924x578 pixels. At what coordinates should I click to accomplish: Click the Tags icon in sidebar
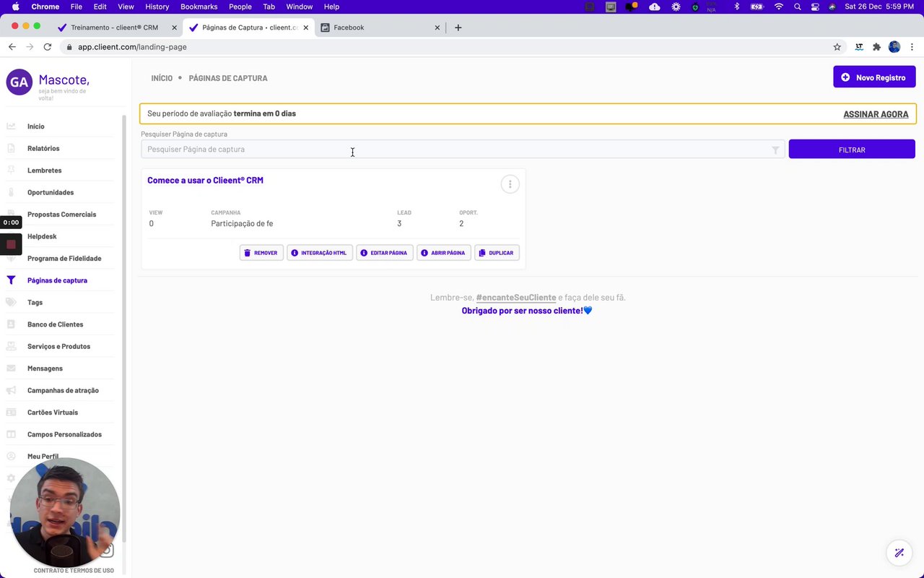point(12,302)
